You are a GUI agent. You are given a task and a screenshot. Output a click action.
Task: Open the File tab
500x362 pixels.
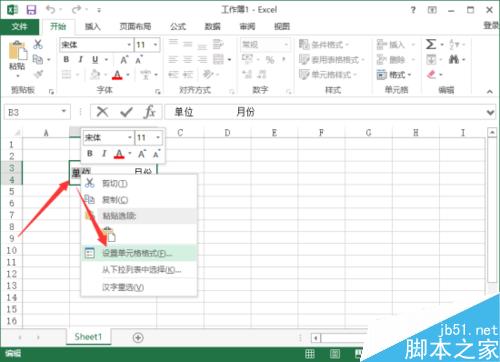coord(19,26)
